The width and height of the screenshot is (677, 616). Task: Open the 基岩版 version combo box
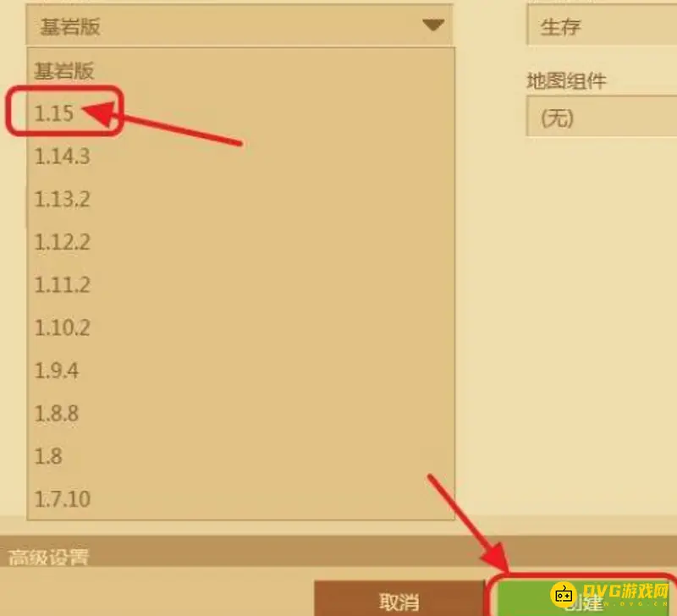[239, 25]
